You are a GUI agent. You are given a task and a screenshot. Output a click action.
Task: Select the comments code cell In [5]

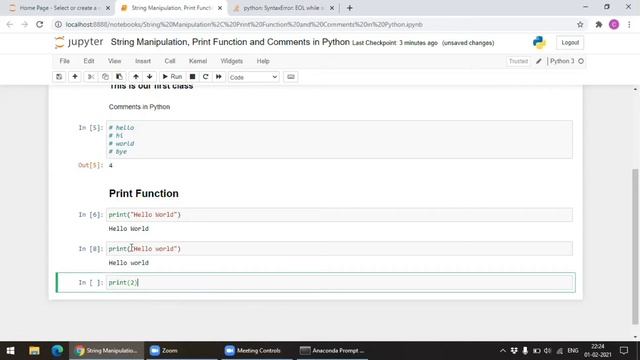click(x=340, y=140)
